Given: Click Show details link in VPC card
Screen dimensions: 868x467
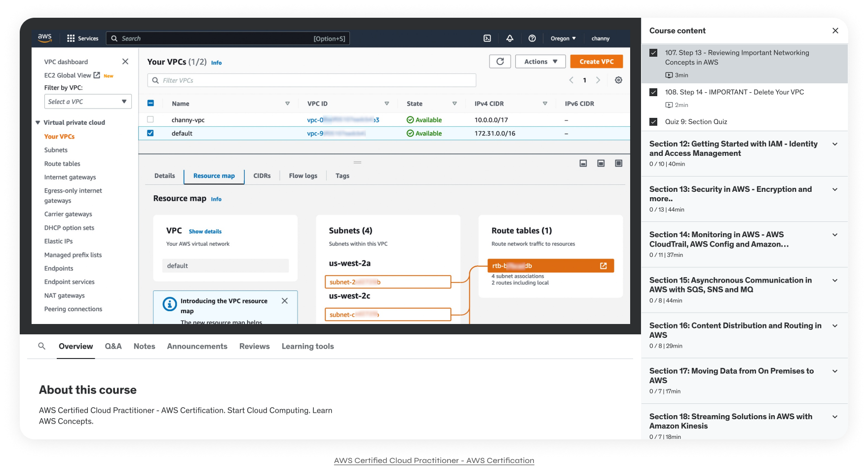Looking at the screenshot, I should click(205, 231).
